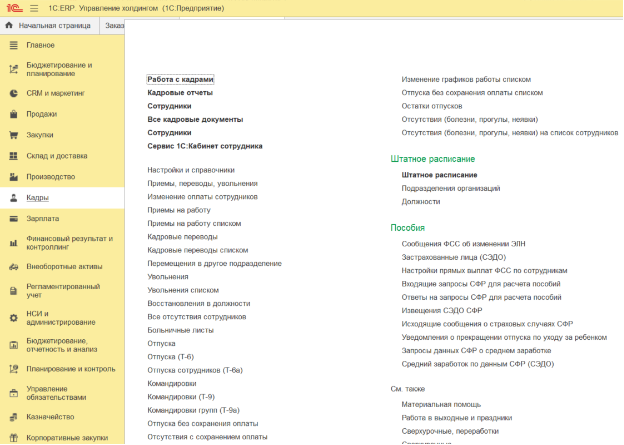Click the Казначейство icon
This screenshot has height=445, width=624.
[x=14, y=417]
